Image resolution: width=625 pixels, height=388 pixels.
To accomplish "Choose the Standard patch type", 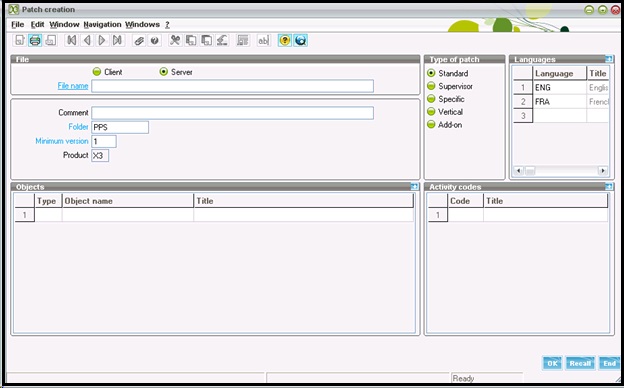I will coord(431,73).
